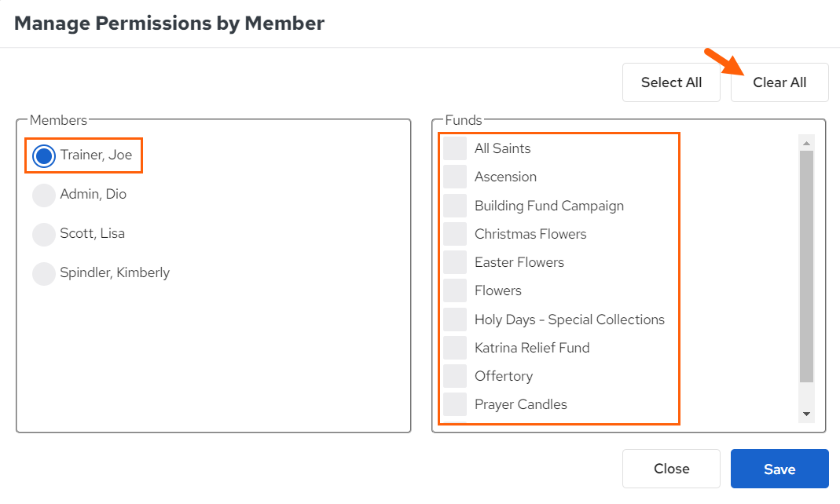This screenshot has width=840, height=504.
Task: Pick Spindler, Kimberly radio option
Action: 44,273
